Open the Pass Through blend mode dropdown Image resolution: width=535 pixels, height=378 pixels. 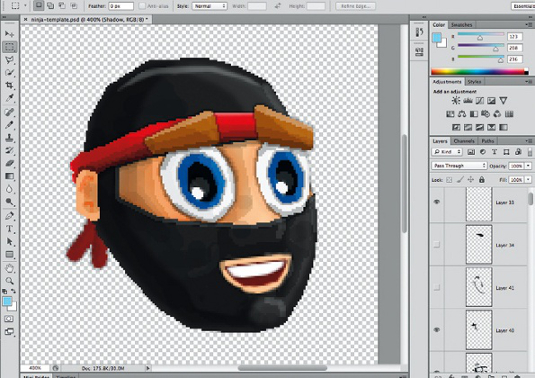pyautogui.click(x=459, y=165)
